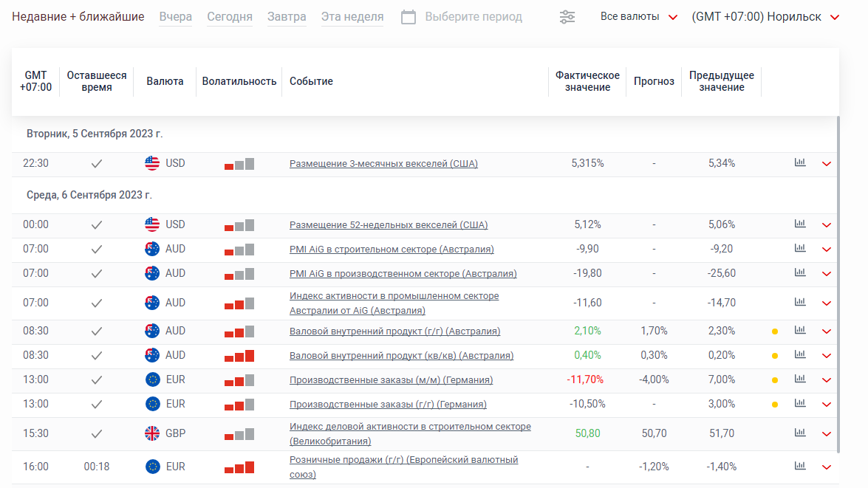Open link 'Валовой внутренний продукт (г/г)'
The width and height of the screenshot is (868, 488).
click(x=394, y=331)
